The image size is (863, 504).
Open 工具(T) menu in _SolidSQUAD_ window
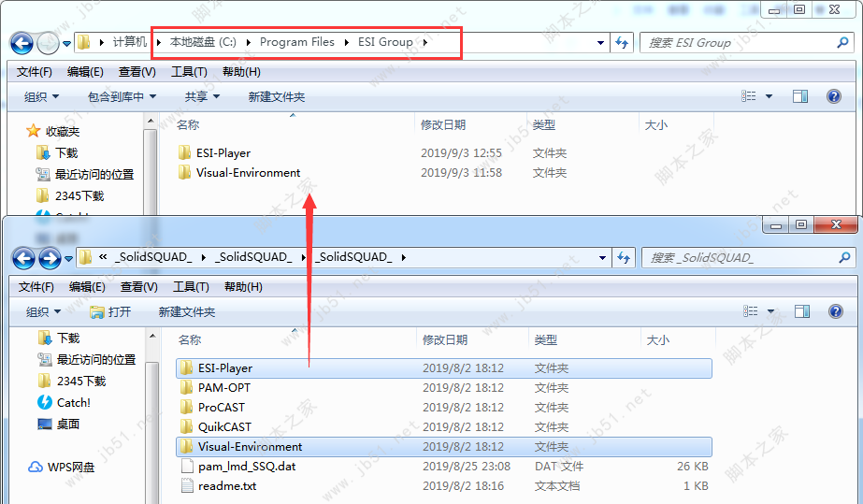(x=191, y=287)
